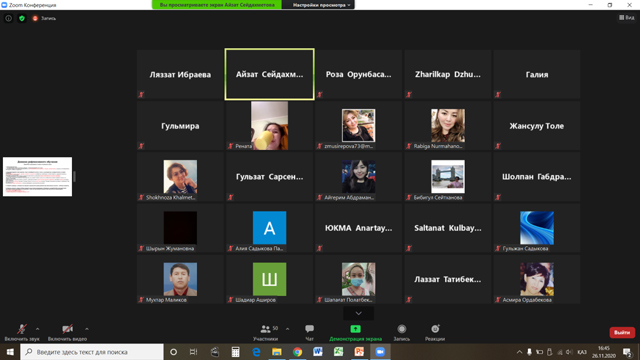This screenshot has width=640, height=360.
Task: Open the Реакции reactions menu
Action: 435,332
